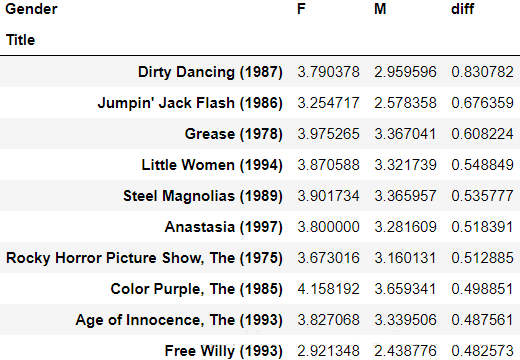The height and width of the screenshot is (360, 520).
Task: Click the Free Willy (1993) row label
Action: click(x=224, y=351)
